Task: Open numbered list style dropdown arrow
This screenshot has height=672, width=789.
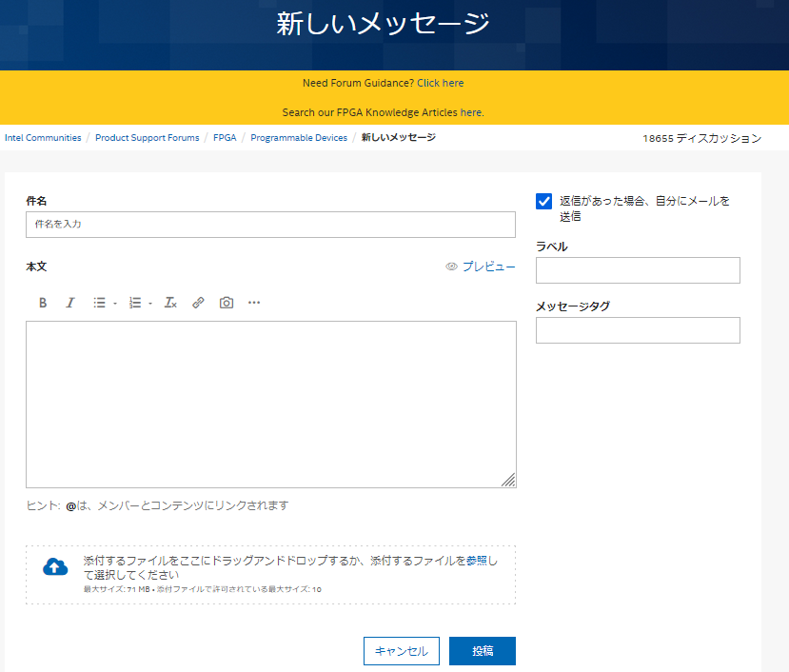Action: tap(150, 304)
